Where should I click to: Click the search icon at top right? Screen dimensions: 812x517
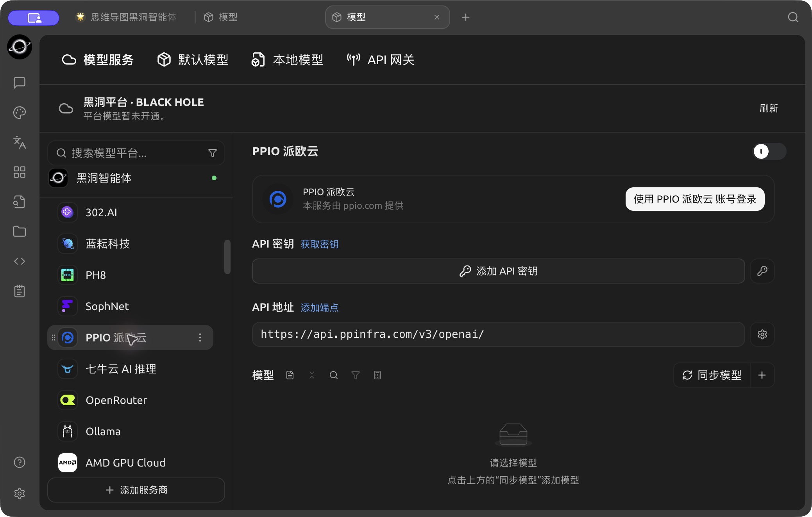pos(793,17)
